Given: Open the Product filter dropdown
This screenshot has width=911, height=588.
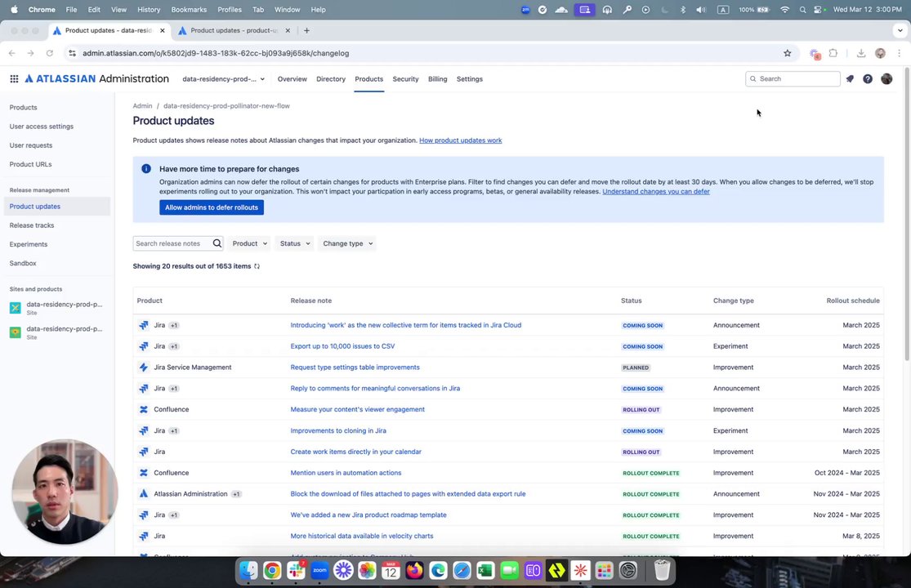Looking at the screenshot, I should 250,244.
